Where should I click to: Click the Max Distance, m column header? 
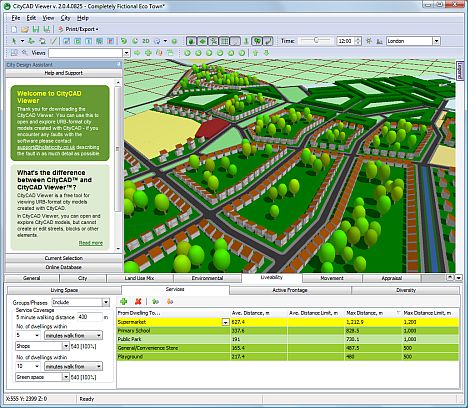coord(373,313)
